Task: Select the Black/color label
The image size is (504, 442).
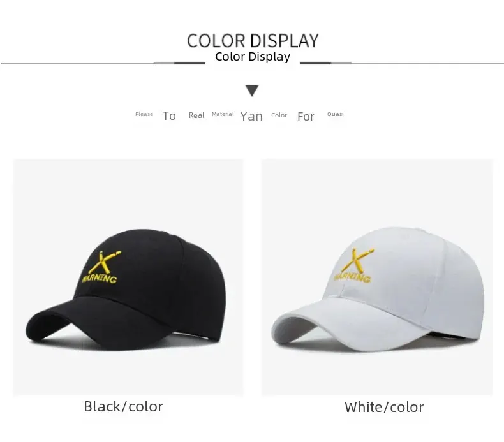Action: click(123, 407)
